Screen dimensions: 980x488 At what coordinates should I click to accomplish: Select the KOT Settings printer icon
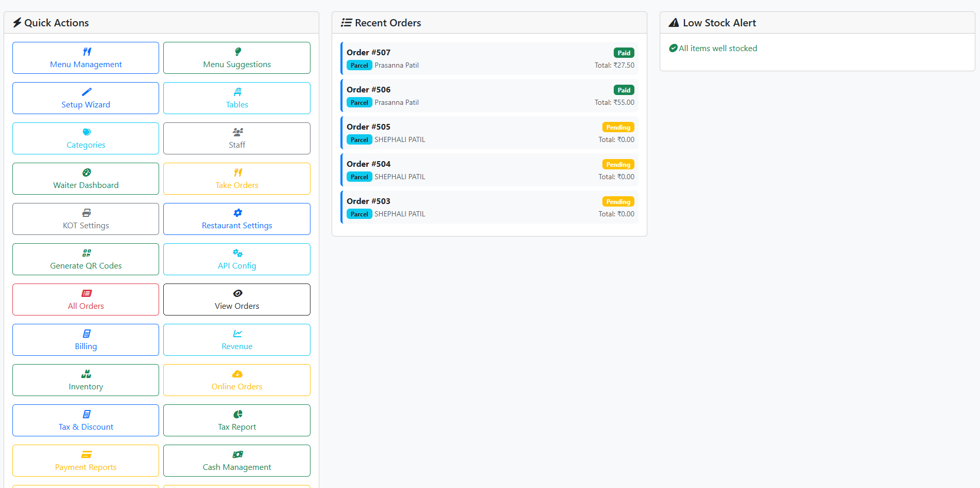pos(86,212)
